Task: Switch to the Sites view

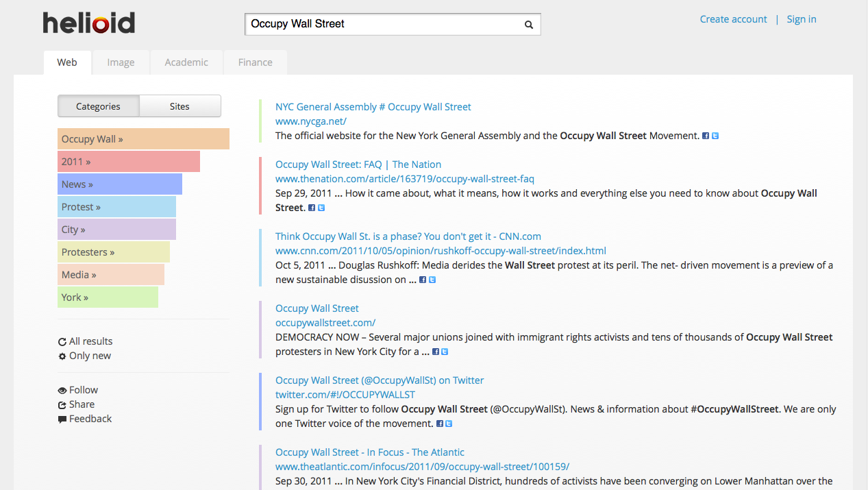Action: pos(179,106)
